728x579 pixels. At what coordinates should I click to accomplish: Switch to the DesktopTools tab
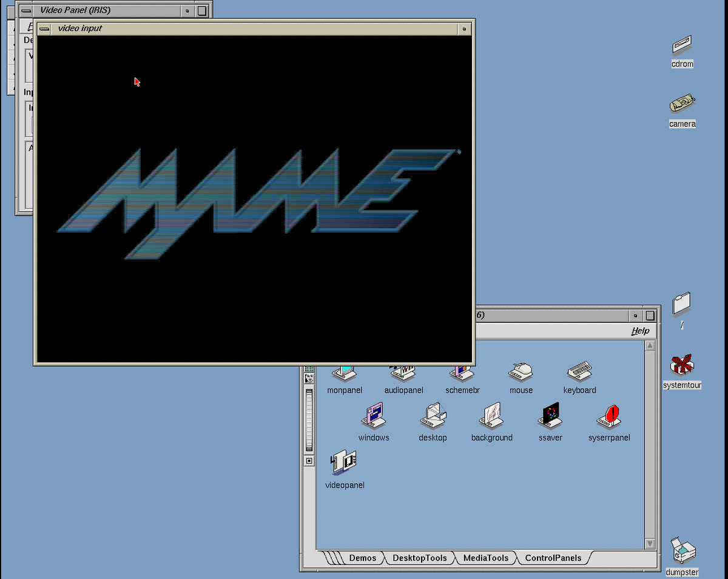(x=419, y=558)
